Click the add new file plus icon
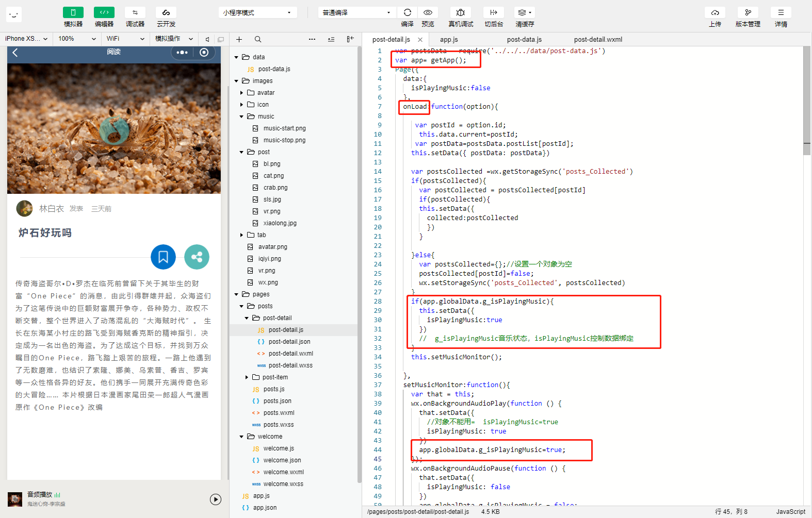This screenshot has width=812, height=518. point(239,39)
